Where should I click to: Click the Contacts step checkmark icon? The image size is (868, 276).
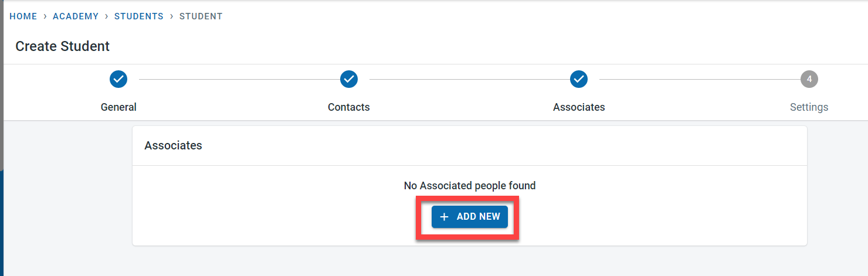point(349,79)
